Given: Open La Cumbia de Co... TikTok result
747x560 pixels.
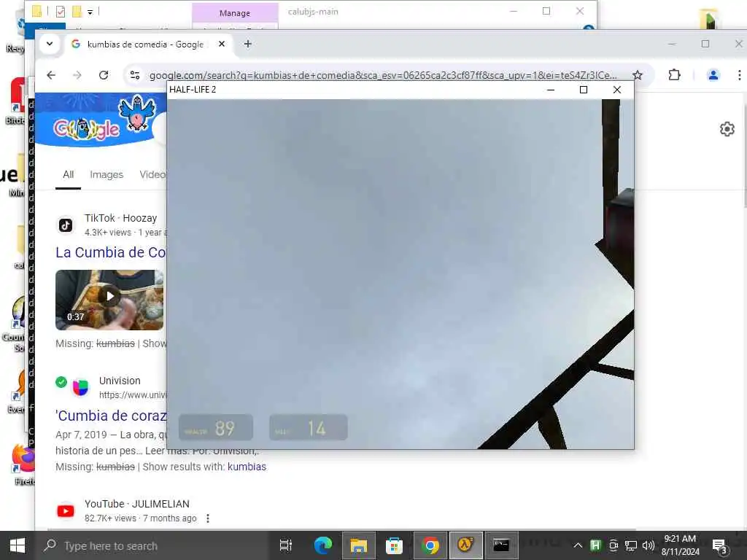Looking at the screenshot, I should tap(111, 252).
